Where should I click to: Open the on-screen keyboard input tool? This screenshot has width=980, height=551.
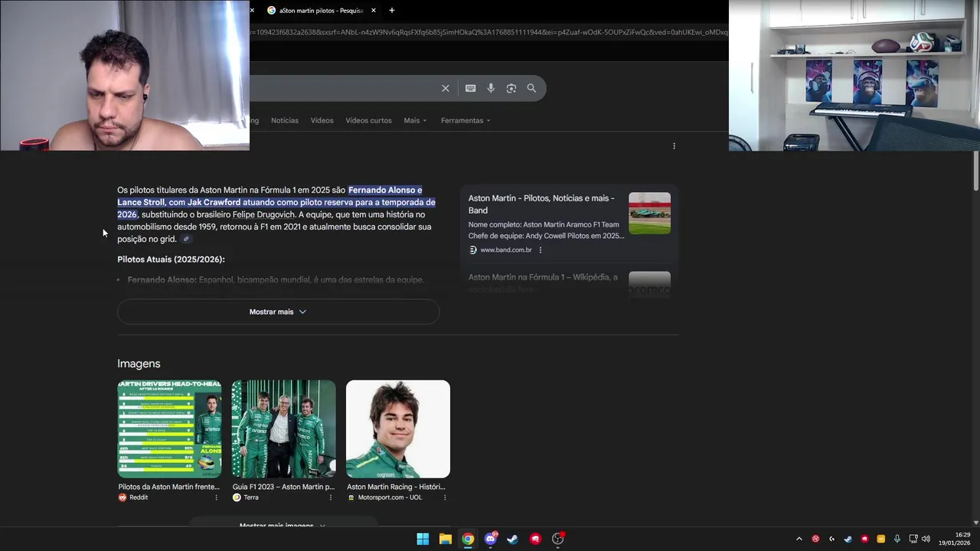(x=471, y=88)
